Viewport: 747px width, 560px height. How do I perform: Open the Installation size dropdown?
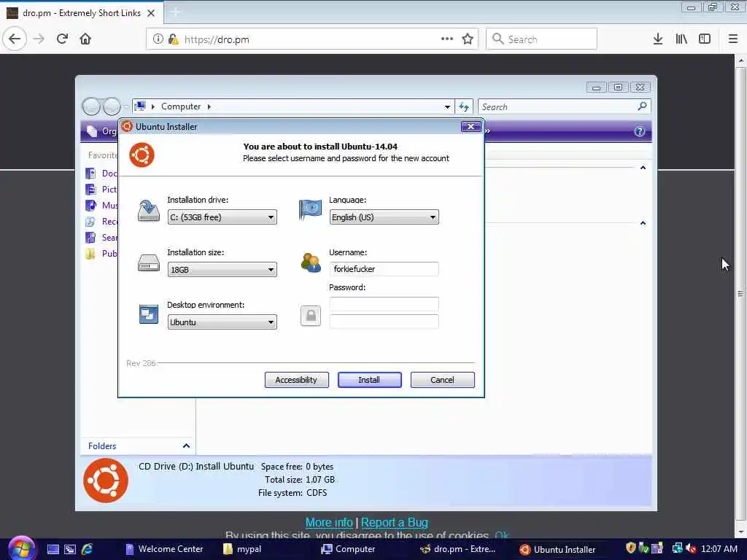(x=222, y=270)
